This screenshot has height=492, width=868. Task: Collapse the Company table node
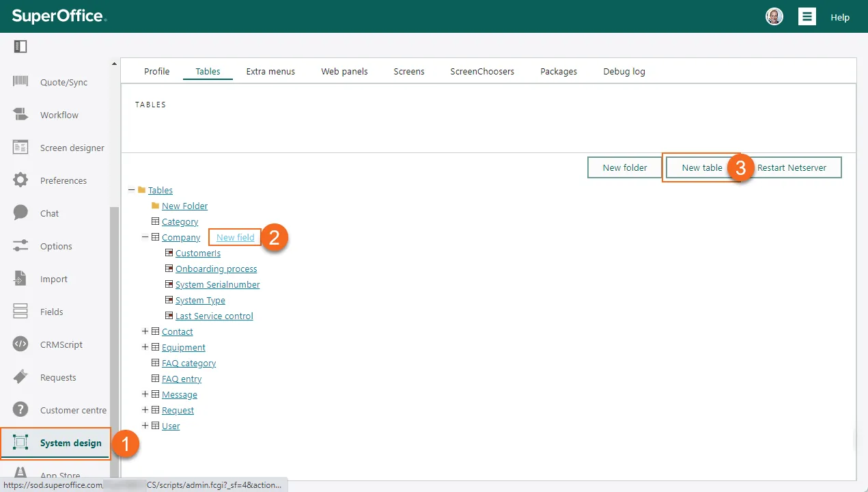145,237
